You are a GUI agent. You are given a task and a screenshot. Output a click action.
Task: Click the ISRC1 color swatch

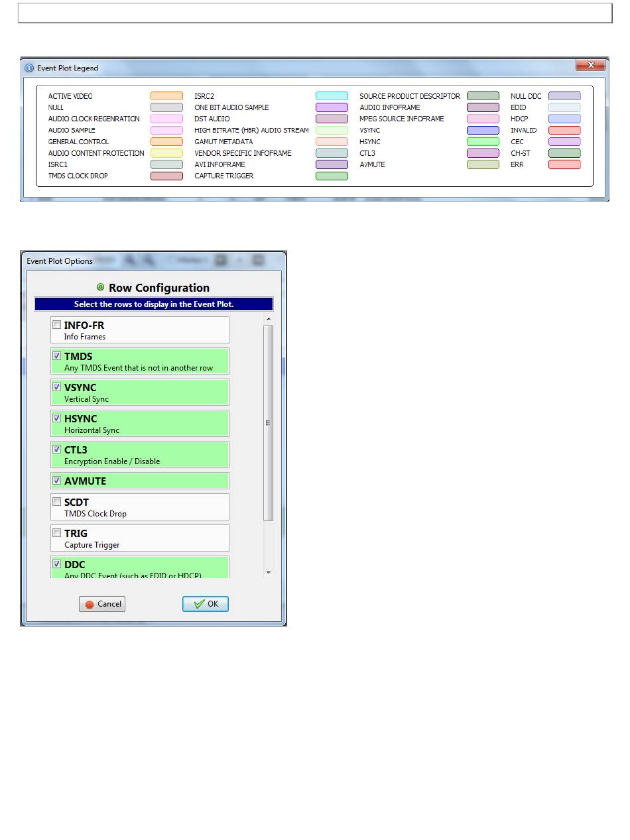[166, 164]
